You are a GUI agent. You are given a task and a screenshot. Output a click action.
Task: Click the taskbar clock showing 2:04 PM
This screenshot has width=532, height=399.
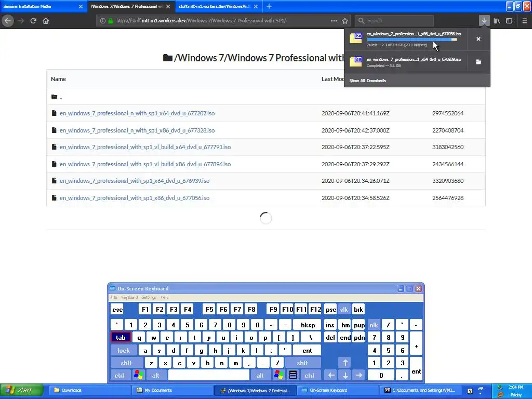point(516,387)
